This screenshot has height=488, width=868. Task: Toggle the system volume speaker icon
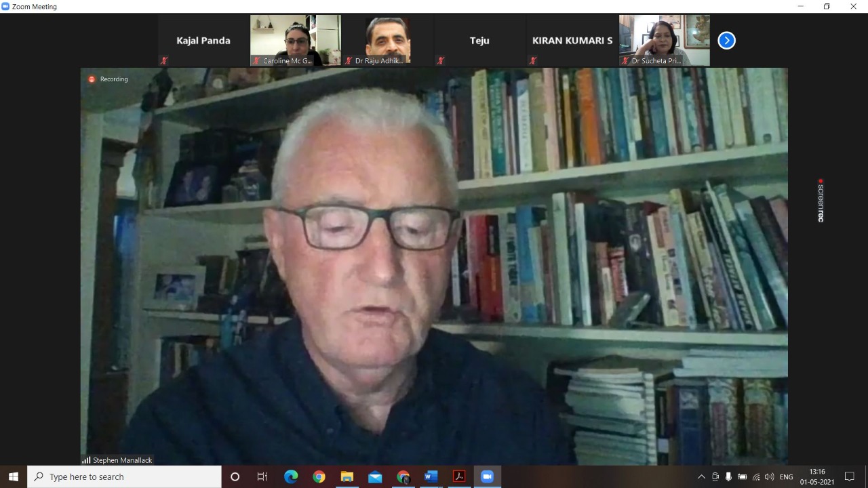tap(769, 476)
